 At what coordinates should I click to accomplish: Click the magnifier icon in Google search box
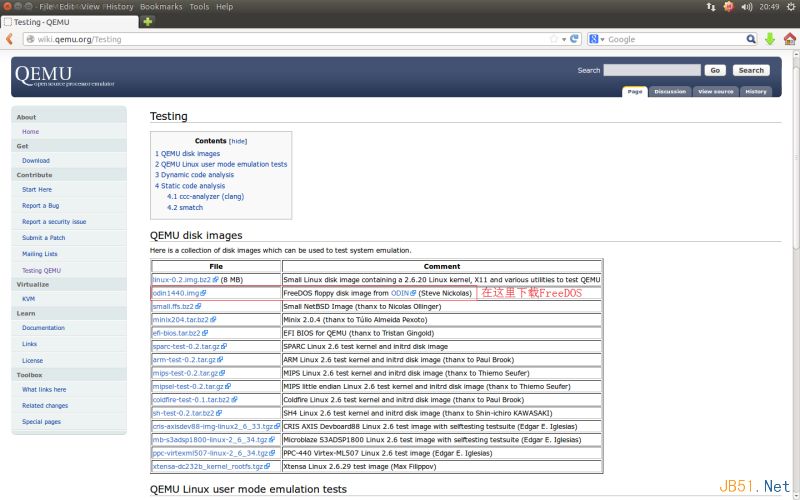751,39
